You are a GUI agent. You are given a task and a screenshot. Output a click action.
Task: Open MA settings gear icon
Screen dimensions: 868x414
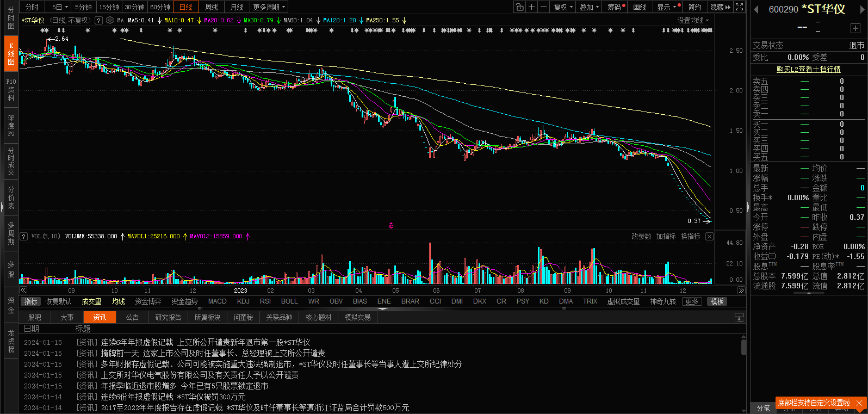110,20
